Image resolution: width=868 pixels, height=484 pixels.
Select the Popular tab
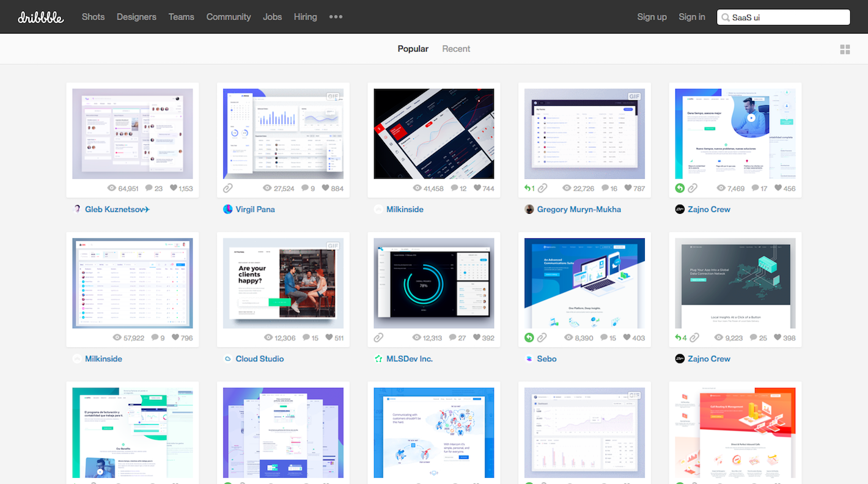pyautogui.click(x=413, y=49)
